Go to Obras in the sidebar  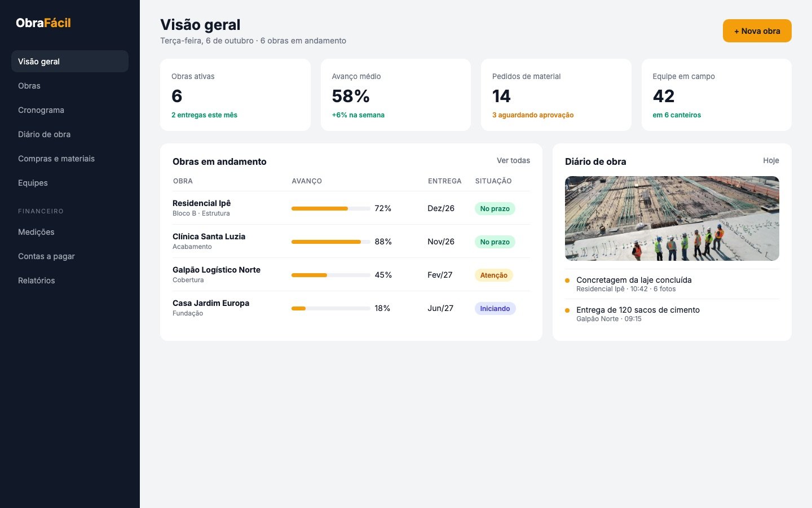(70, 86)
